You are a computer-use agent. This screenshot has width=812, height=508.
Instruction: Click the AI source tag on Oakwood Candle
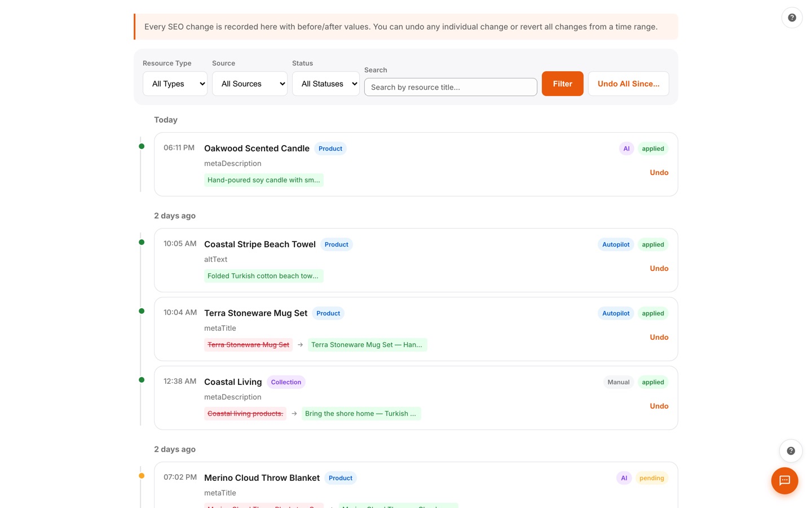pos(626,149)
